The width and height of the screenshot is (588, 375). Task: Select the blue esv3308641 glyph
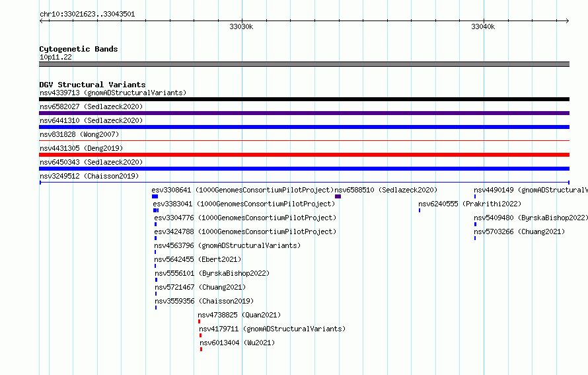(155, 196)
